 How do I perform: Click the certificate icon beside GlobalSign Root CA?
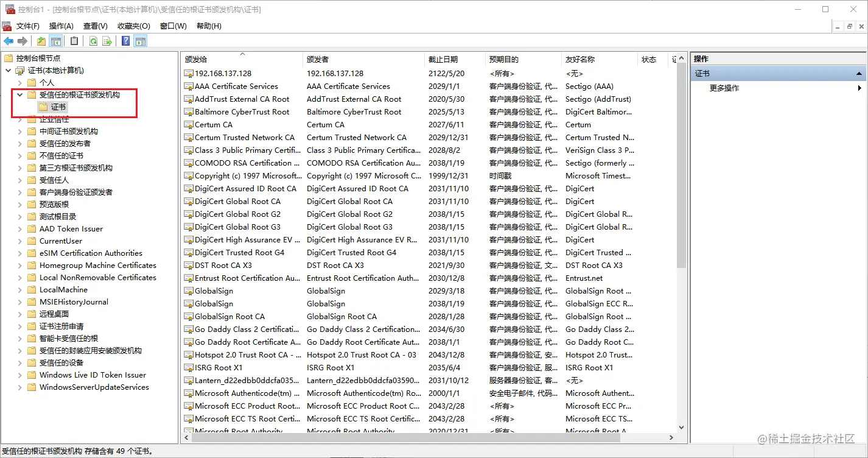pos(189,317)
